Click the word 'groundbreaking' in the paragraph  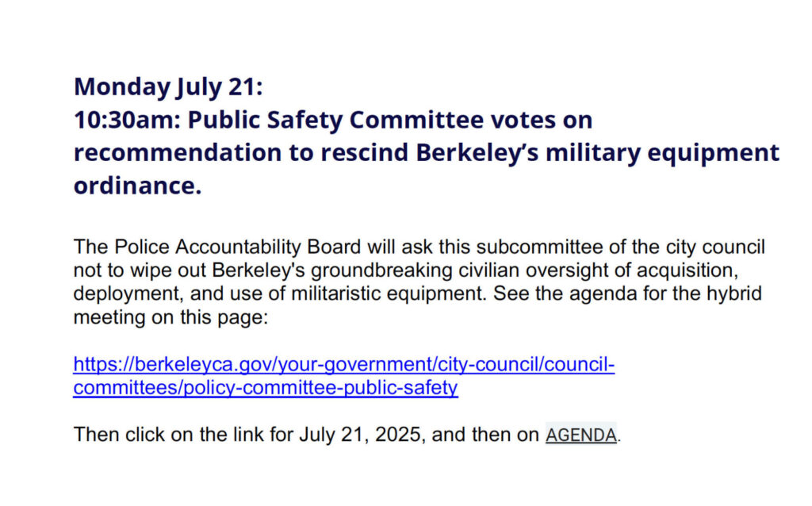[x=381, y=270]
